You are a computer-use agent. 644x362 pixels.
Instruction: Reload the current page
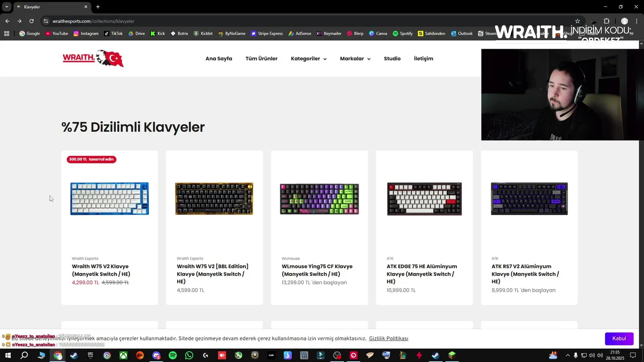[31, 21]
